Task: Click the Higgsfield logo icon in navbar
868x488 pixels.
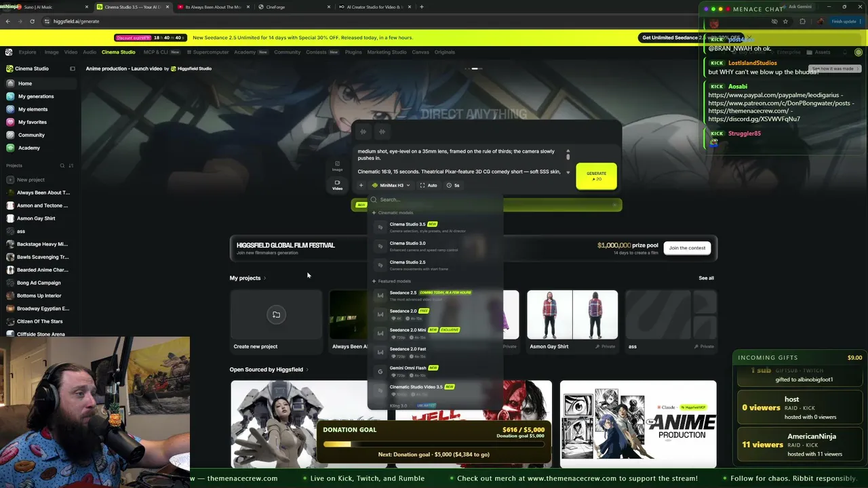Action: (9, 52)
